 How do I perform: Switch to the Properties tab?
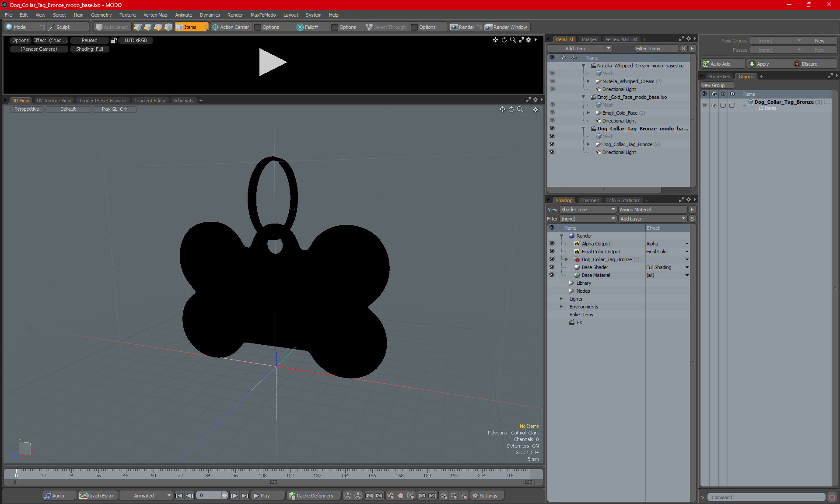pos(719,77)
